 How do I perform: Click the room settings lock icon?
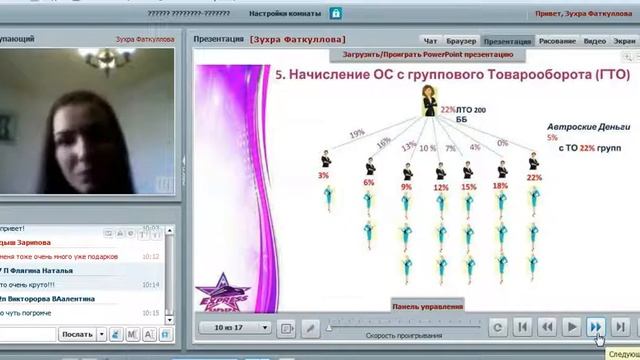[336, 13]
